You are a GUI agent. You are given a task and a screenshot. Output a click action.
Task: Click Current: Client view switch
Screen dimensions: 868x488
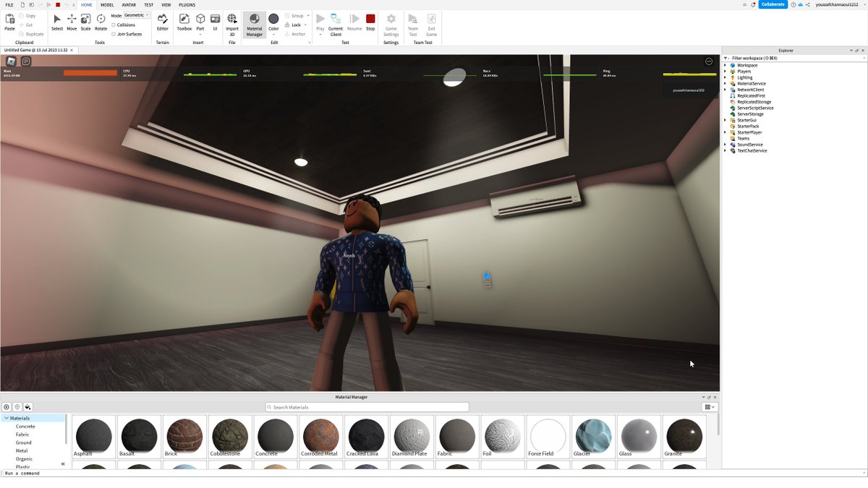click(x=336, y=24)
